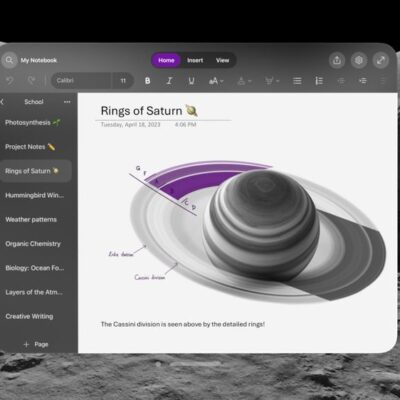Open the notebook search

pos(9,60)
